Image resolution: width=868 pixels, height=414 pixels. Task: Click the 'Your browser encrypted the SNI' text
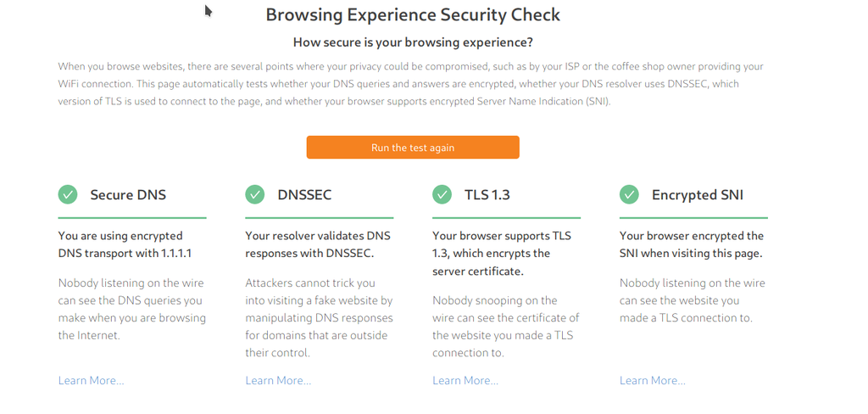coord(692,244)
